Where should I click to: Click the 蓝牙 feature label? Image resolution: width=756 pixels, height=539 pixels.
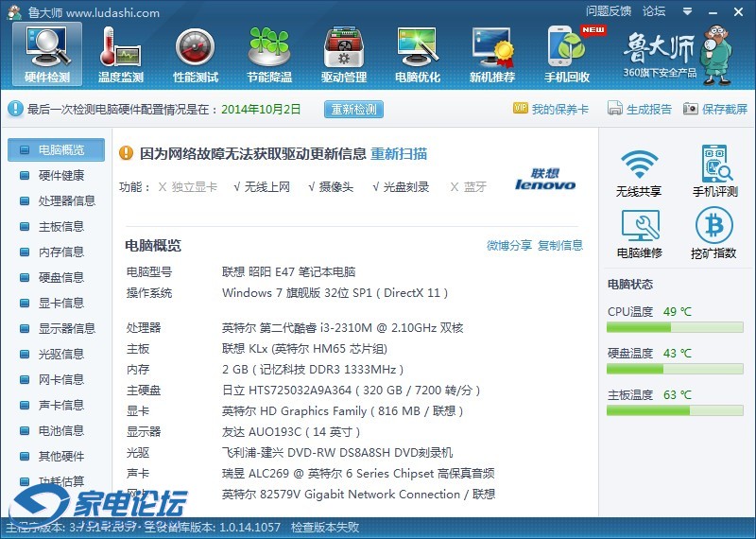[475, 186]
